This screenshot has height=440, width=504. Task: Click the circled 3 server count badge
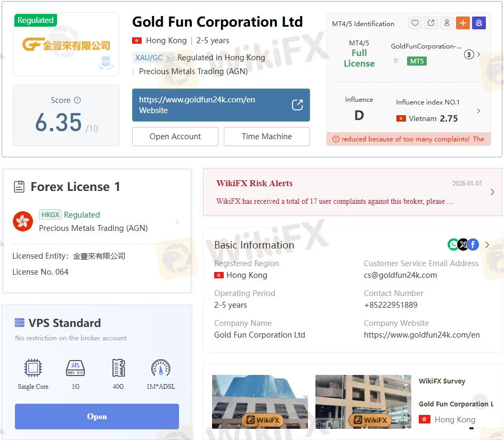[469, 54]
